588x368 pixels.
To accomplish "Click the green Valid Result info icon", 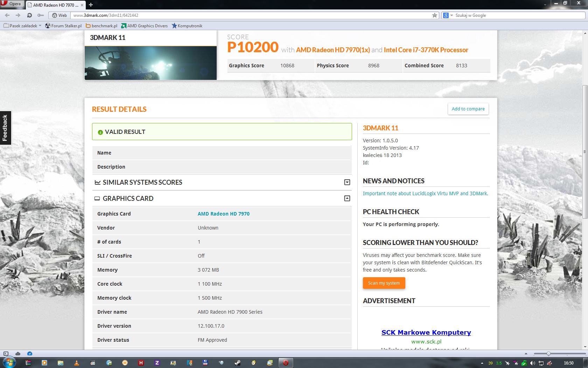I will (100, 132).
